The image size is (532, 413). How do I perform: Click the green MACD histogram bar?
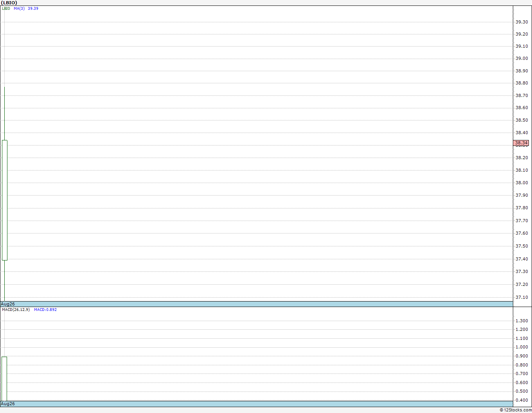tap(4, 379)
